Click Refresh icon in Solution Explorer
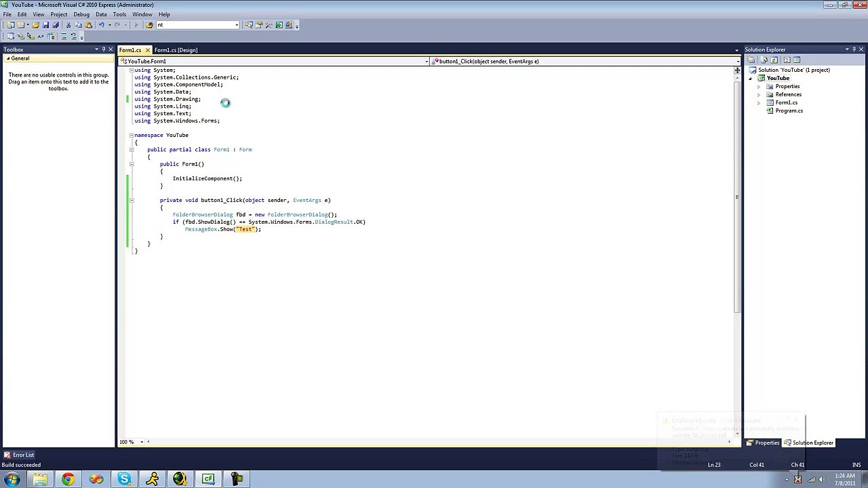Screen dimensions: 868x488 (x=774, y=60)
